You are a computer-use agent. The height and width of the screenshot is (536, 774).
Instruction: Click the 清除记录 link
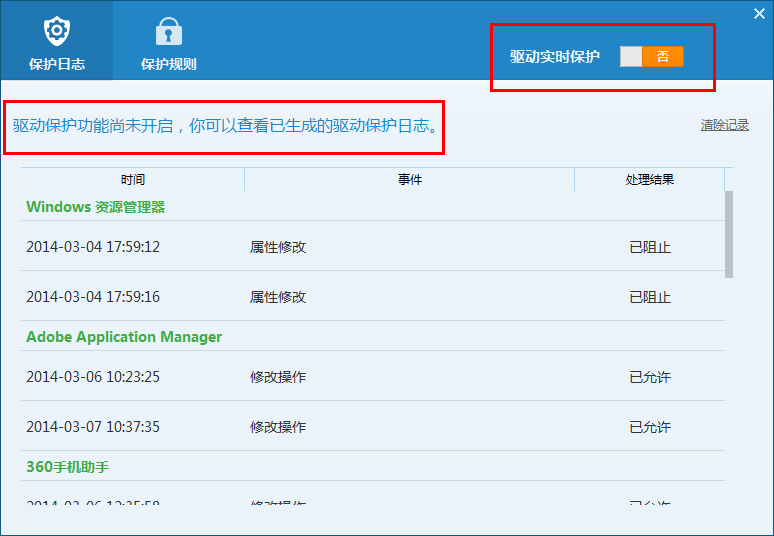(725, 125)
